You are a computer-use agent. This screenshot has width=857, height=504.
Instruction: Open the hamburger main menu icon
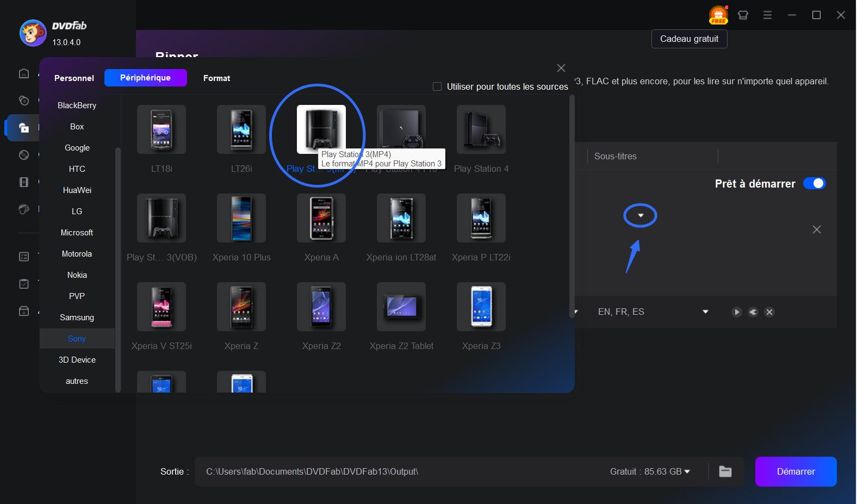[x=767, y=15]
